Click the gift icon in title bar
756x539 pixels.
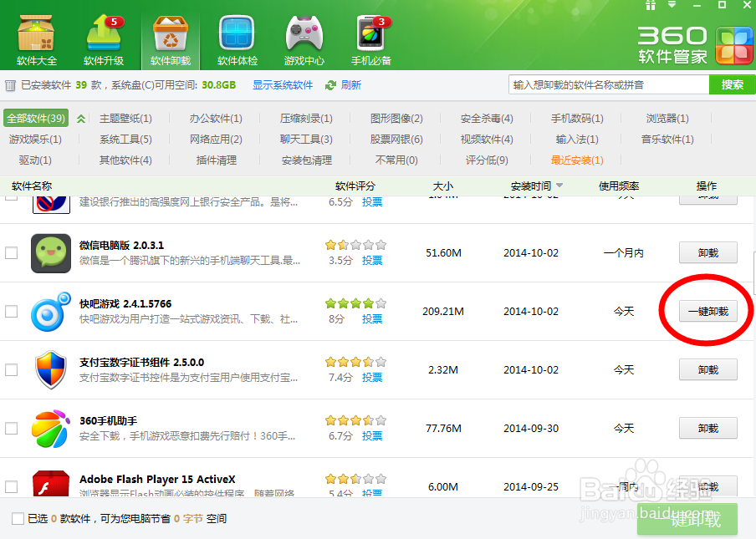(x=651, y=5)
